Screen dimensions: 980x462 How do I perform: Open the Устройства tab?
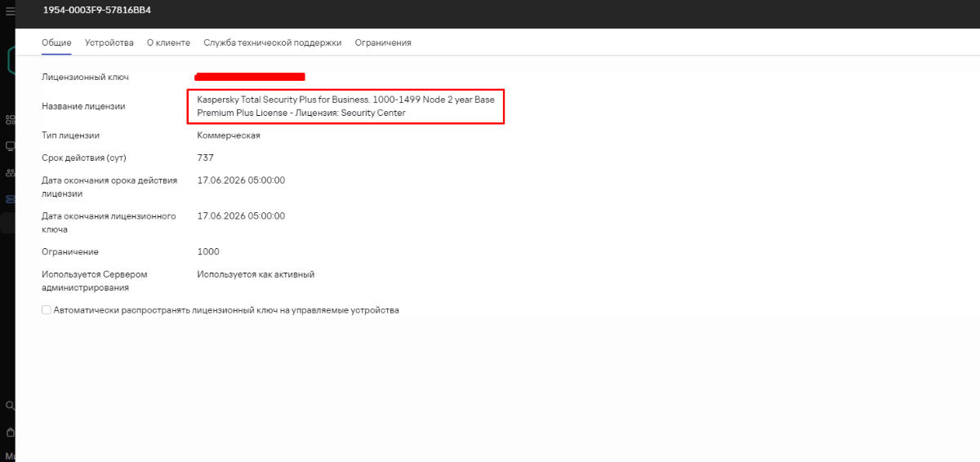pos(109,42)
